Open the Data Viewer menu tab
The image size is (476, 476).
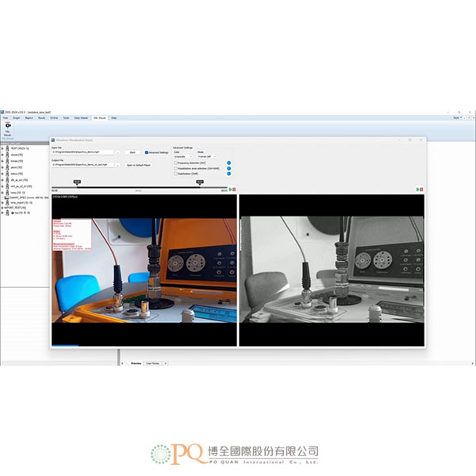pyautogui.click(x=81, y=117)
